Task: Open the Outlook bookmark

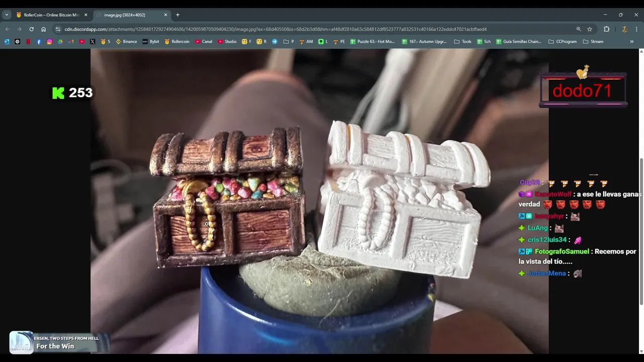Action: [x=7, y=42]
